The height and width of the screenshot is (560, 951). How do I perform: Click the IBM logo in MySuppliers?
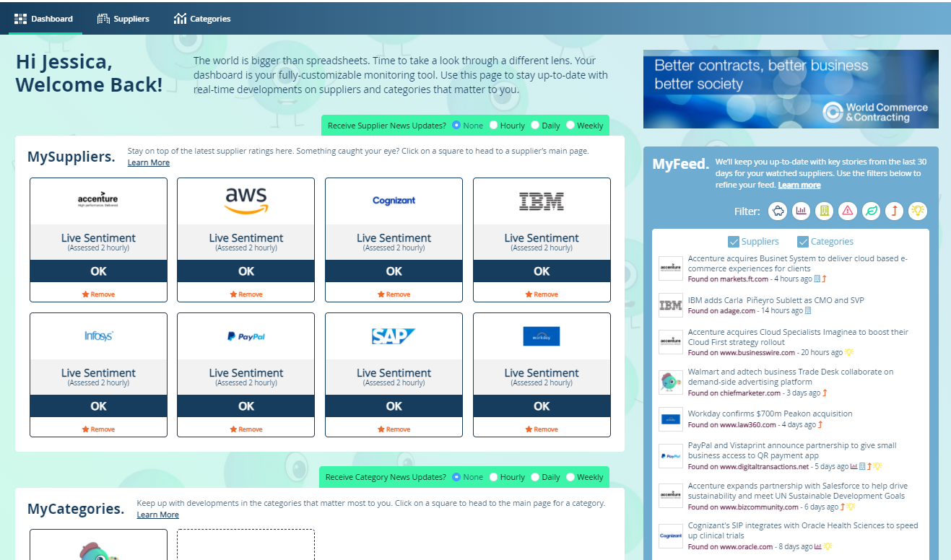(542, 201)
